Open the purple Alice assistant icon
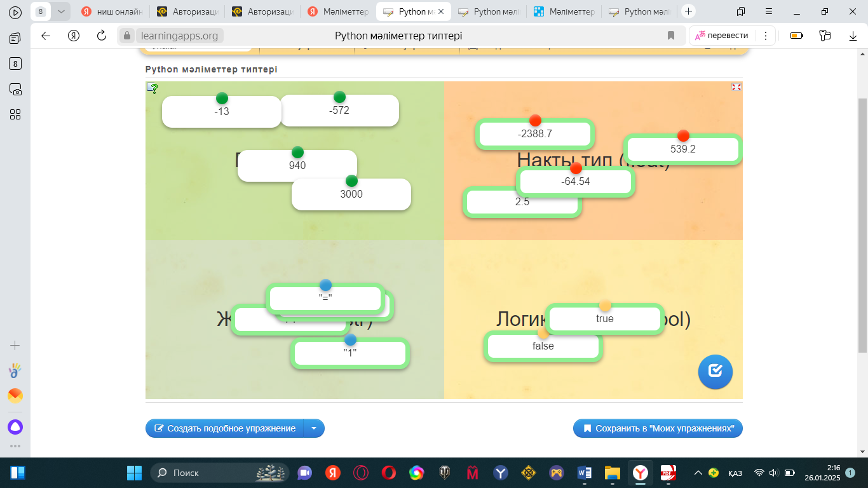868x488 pixels. pyautogui.click(x=15, y=427)
